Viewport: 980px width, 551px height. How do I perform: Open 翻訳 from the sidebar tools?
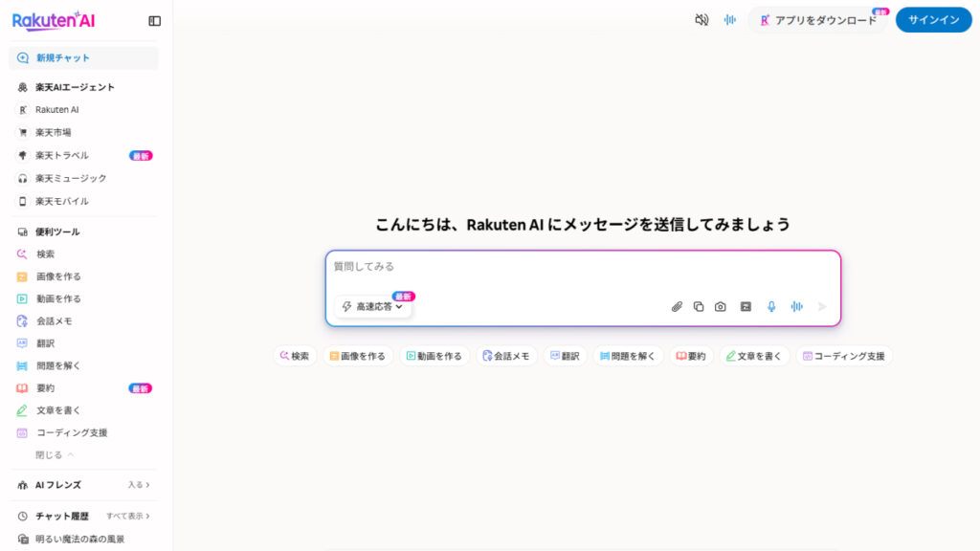coord(45,342)
